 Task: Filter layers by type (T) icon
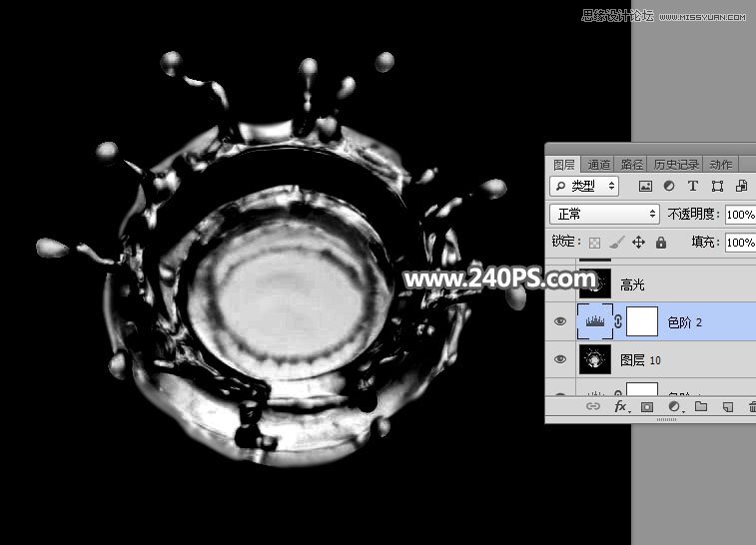(693, 186)
